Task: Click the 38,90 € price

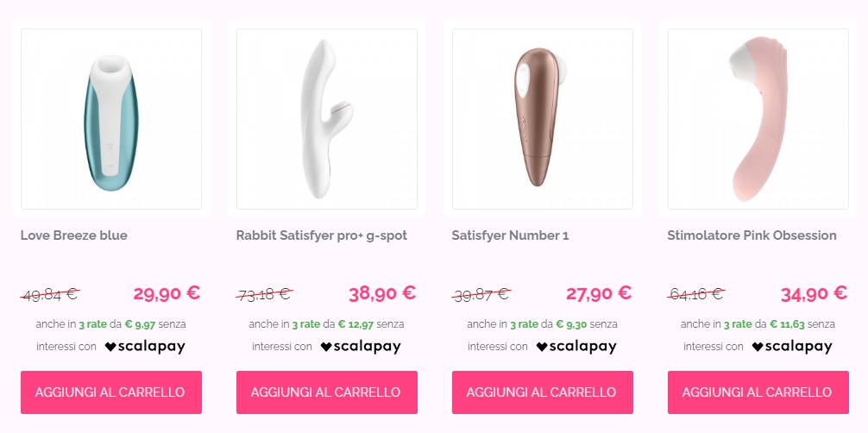Action: 382,293
